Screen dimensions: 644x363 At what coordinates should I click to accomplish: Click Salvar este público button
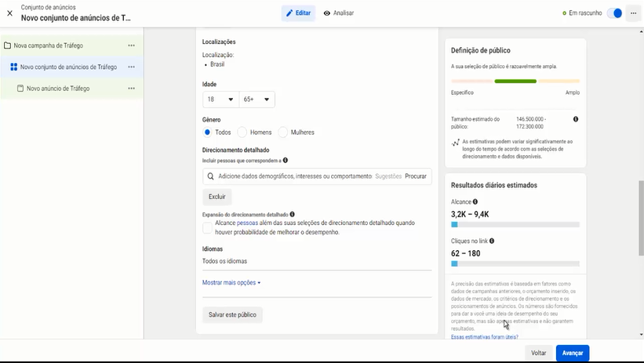tap(232, 314)
